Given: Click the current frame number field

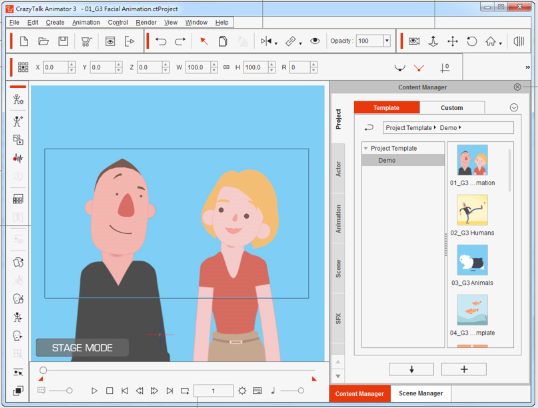Looking at the screenshot, I should pos(213,391).
